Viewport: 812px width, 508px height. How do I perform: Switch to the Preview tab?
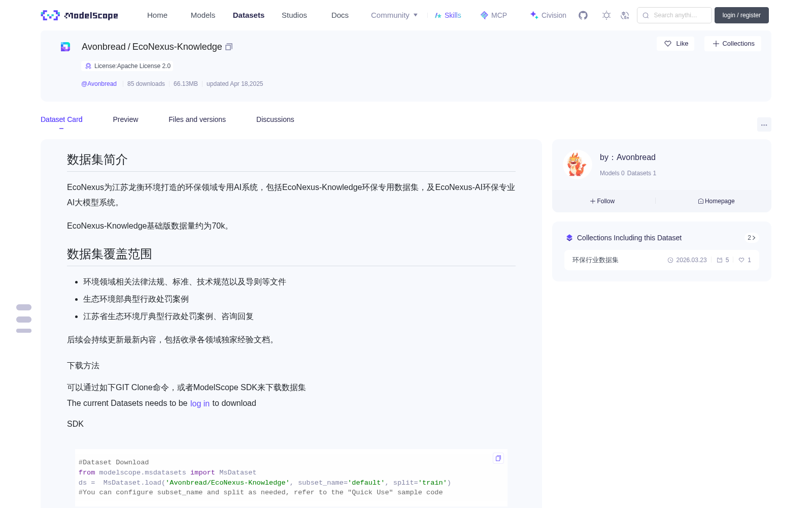125,119
